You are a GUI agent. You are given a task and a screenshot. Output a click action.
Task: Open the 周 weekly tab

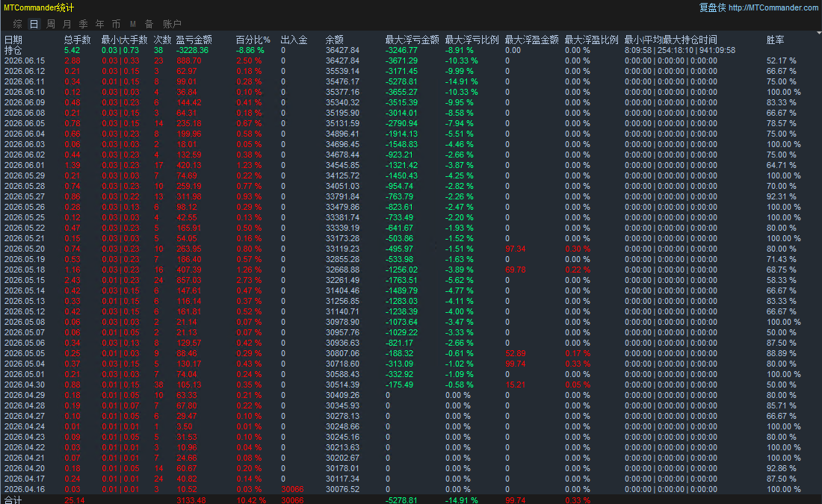tap(50, 24)
